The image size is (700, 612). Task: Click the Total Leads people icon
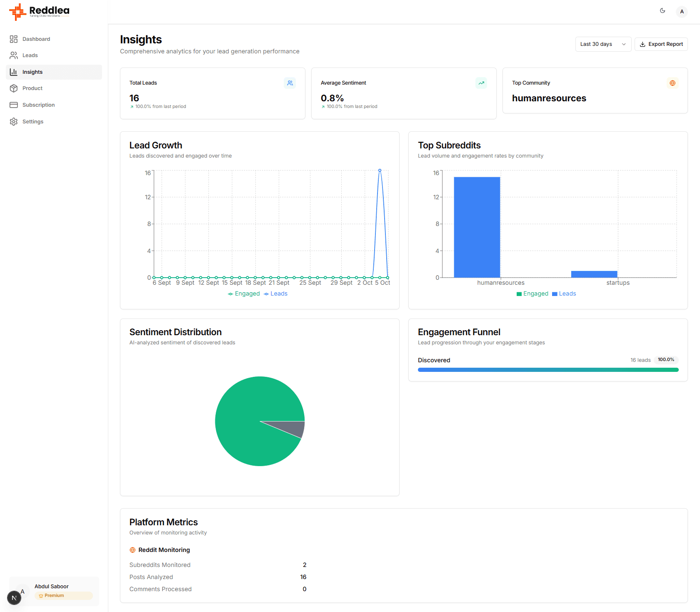pos(290,83)
